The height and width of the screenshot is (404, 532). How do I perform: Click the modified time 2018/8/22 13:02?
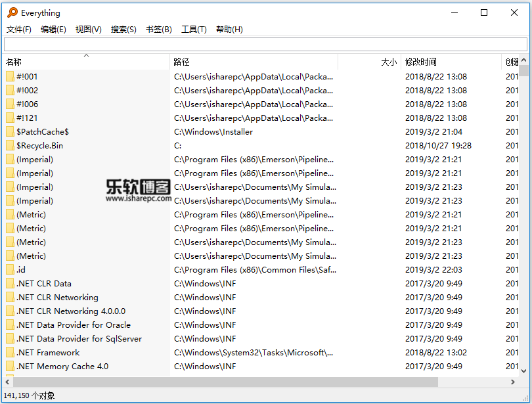(436, 353)
